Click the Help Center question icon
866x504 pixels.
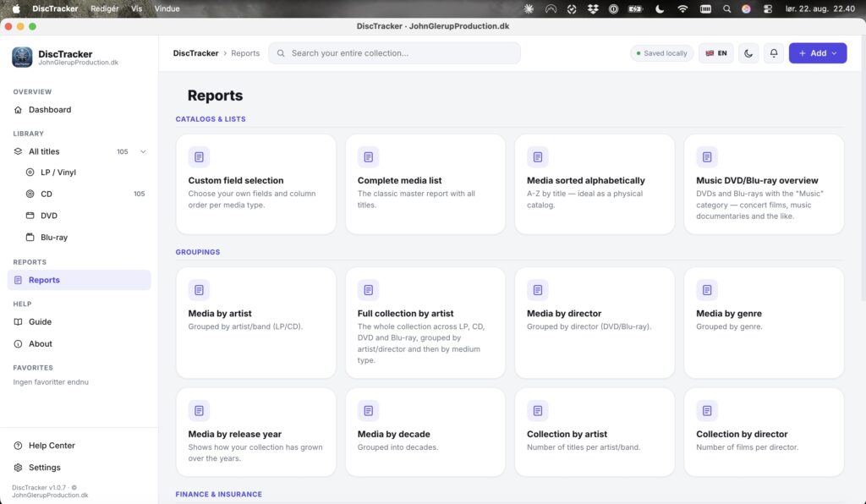click(19, 446)
